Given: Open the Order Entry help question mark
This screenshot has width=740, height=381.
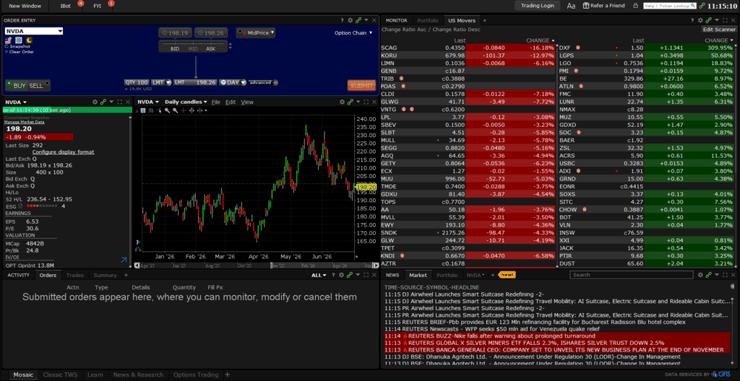Looking at the screenshot, I should 342,20.
